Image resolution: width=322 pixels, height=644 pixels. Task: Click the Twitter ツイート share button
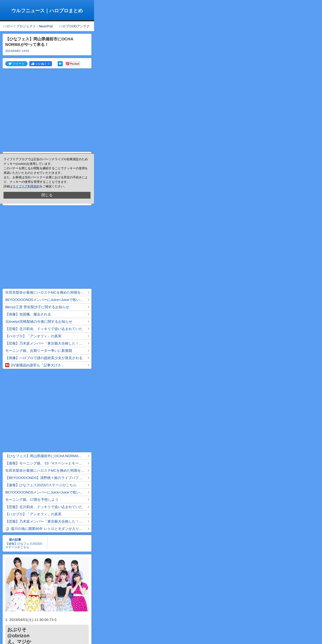[x=16, y=64]
